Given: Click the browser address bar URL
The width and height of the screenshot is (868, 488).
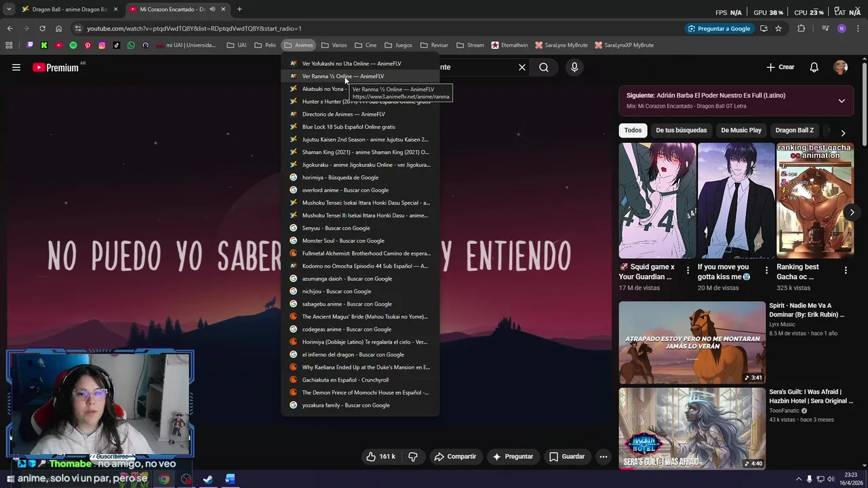Looking at the screenshot, I should click(194, 28).
